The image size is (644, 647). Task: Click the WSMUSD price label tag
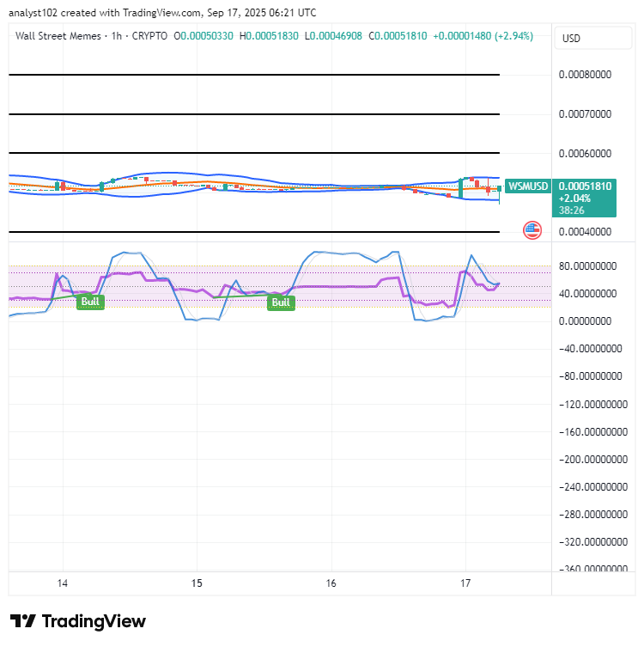(x=528, y=186)
